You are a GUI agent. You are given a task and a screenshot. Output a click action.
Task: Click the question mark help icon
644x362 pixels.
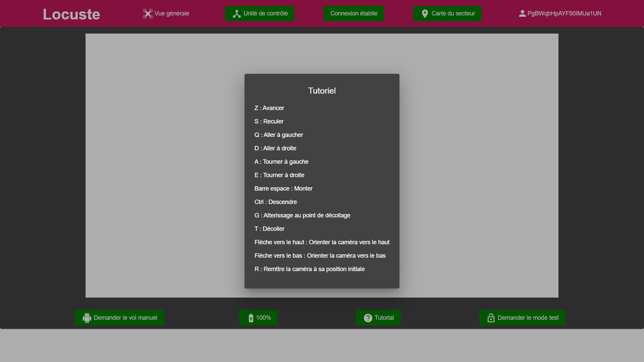coord(368,318)
